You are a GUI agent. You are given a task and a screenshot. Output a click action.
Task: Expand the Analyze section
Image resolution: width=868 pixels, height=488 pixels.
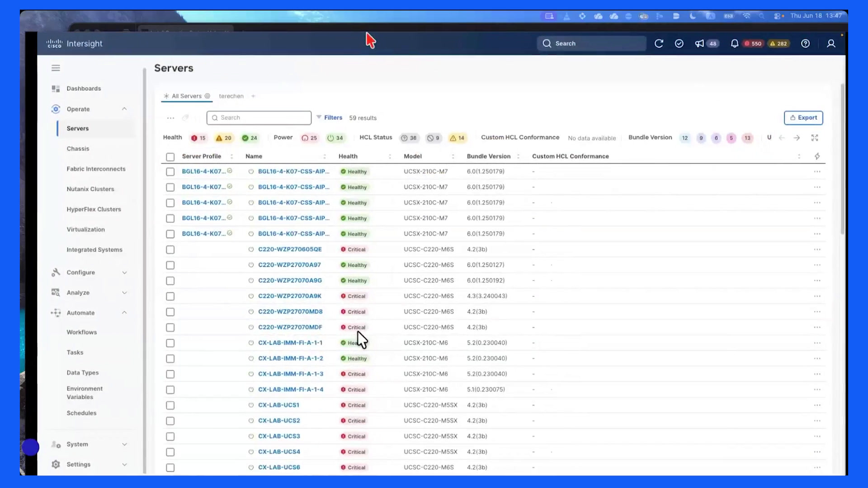click(124, 293)
